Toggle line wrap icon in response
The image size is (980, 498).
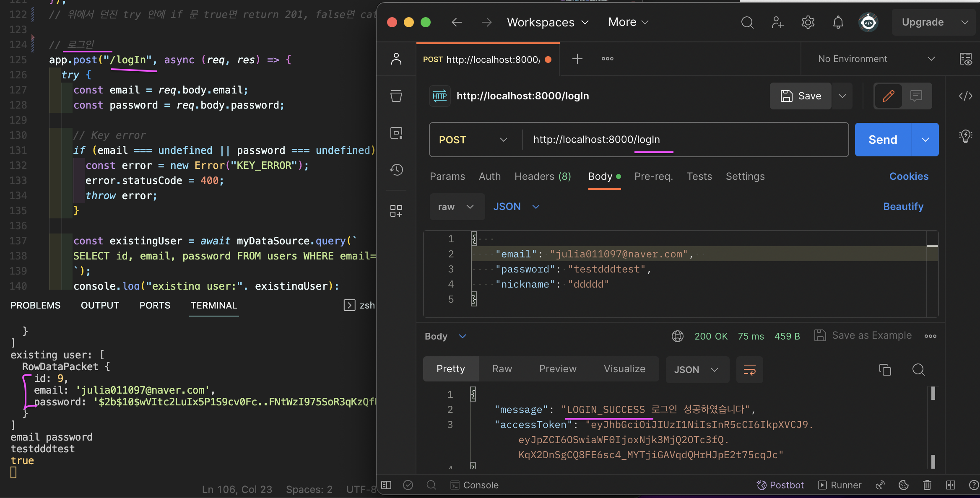pos(749,369)
